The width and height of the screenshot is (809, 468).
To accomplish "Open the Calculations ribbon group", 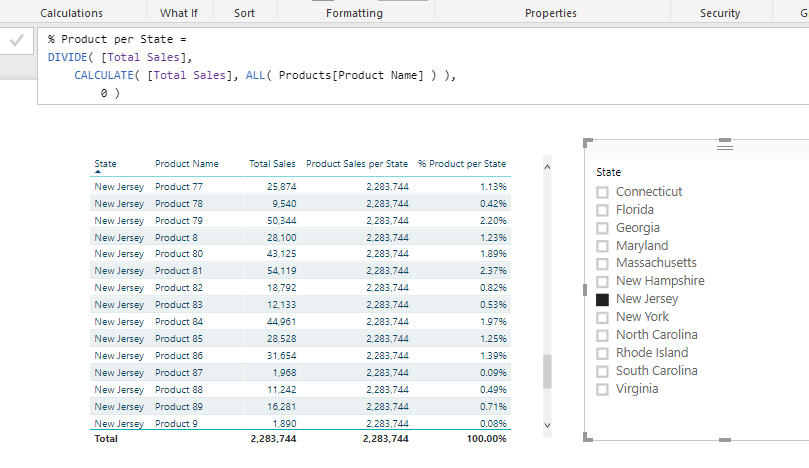I will pos(71,13).
